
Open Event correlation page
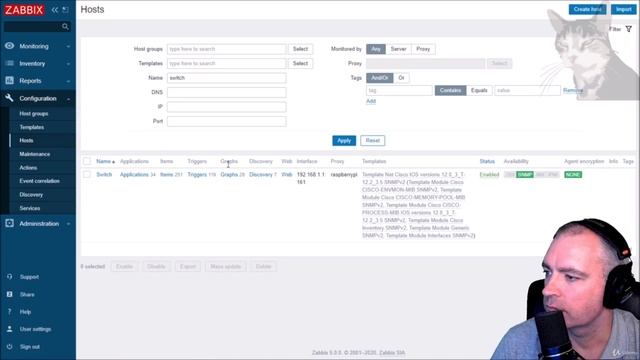point(39,181)
